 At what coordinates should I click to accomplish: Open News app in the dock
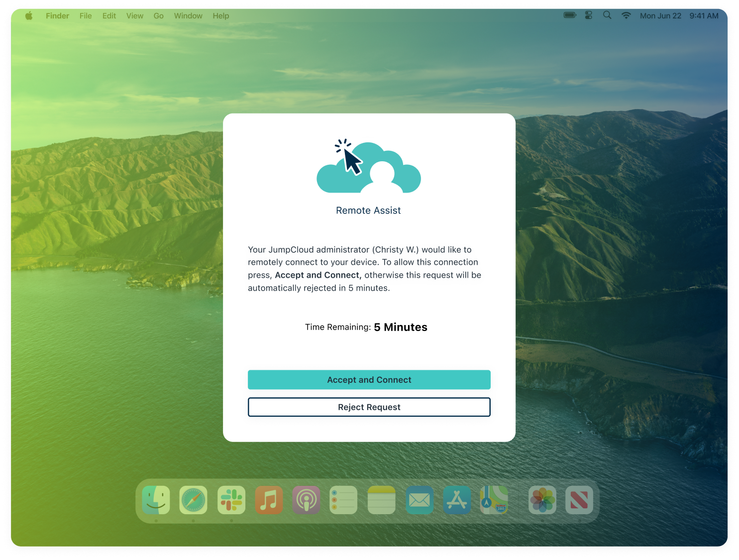[x=579, y=500]
